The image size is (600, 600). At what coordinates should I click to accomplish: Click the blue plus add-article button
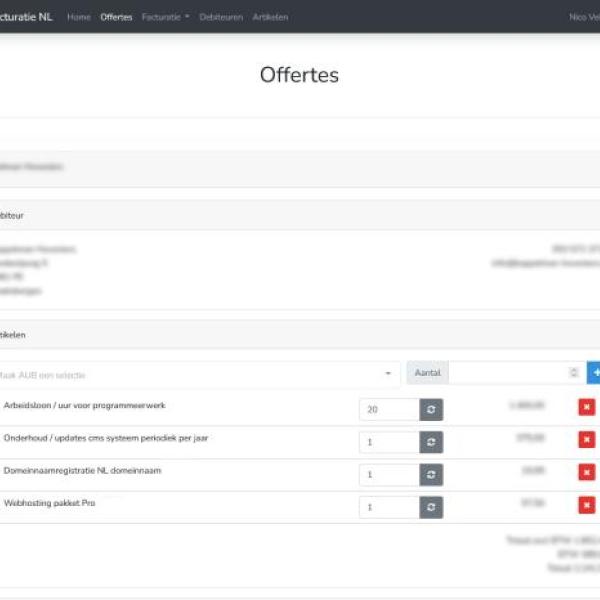(594, 373)
